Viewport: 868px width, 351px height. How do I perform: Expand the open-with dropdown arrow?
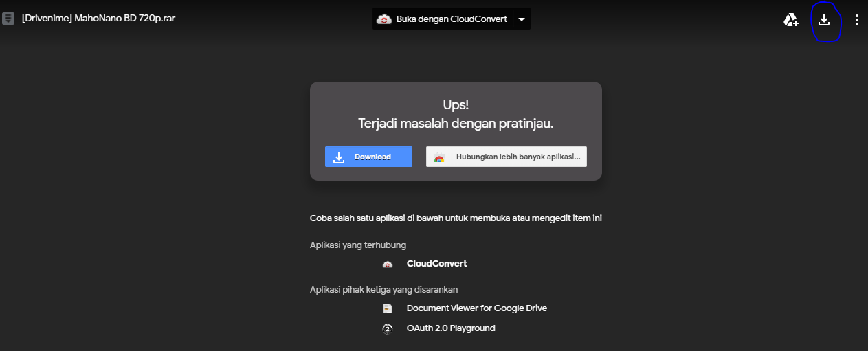point(522,19)
